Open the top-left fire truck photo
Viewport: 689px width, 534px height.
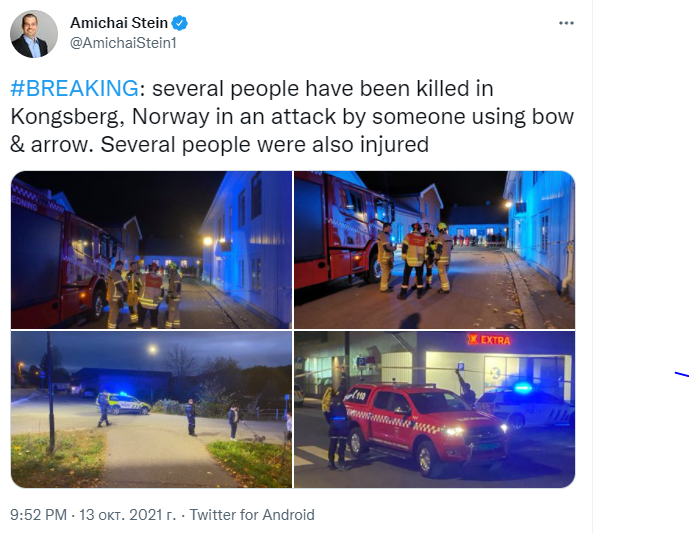(x=150, y=250)
